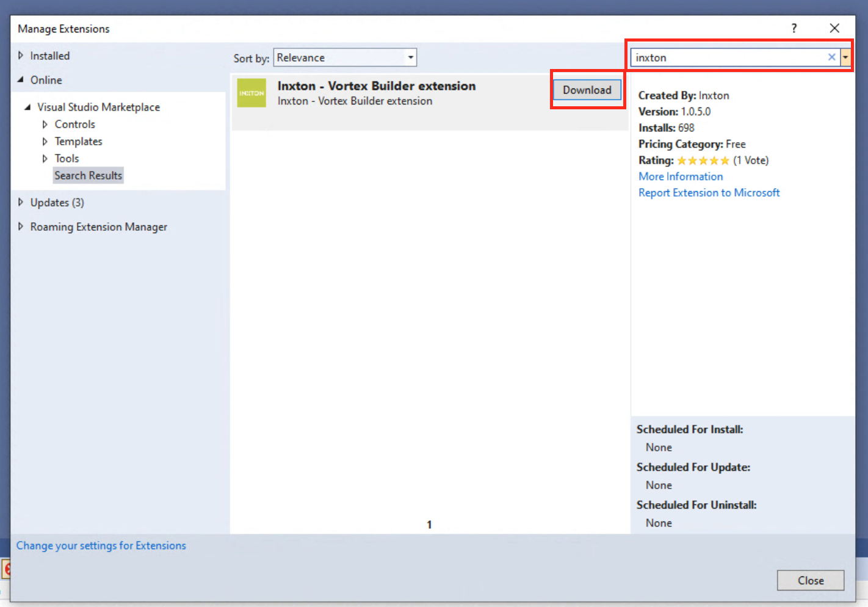Open the search history dropdown arrow
Screen dimensions: 868x607
pyautogui.click(x=845, y=57)
